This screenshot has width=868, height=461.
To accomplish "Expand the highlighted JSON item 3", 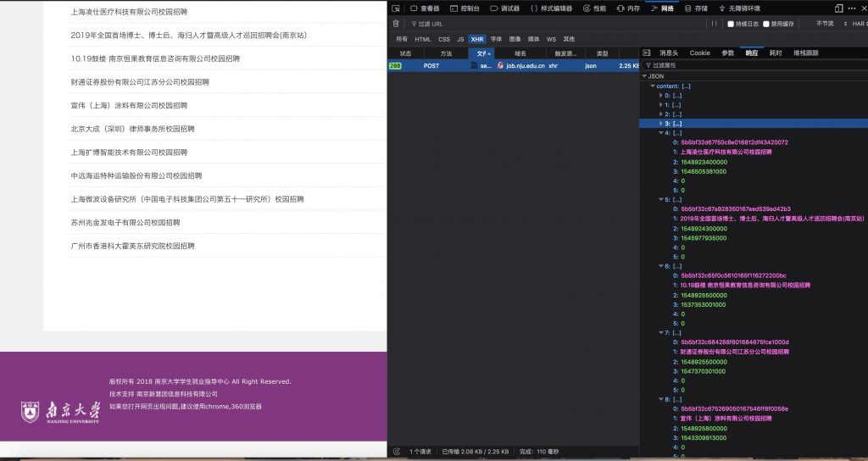I will [x=660, y=124].
